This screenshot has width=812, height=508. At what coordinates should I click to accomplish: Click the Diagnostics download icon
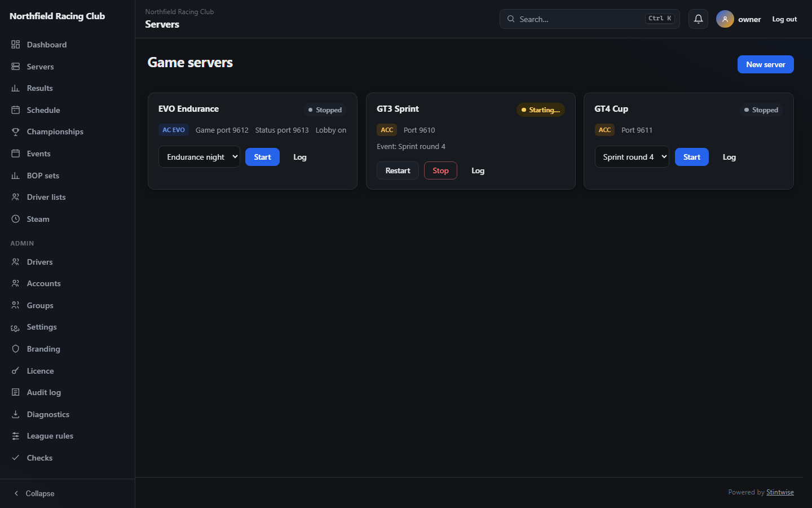(x=16, y=414)
